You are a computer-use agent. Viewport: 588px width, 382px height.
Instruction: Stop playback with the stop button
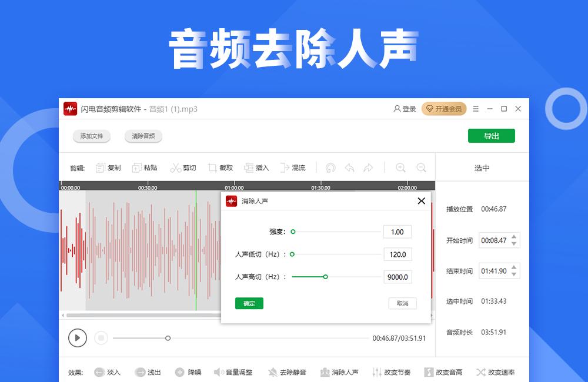(101, 338)
